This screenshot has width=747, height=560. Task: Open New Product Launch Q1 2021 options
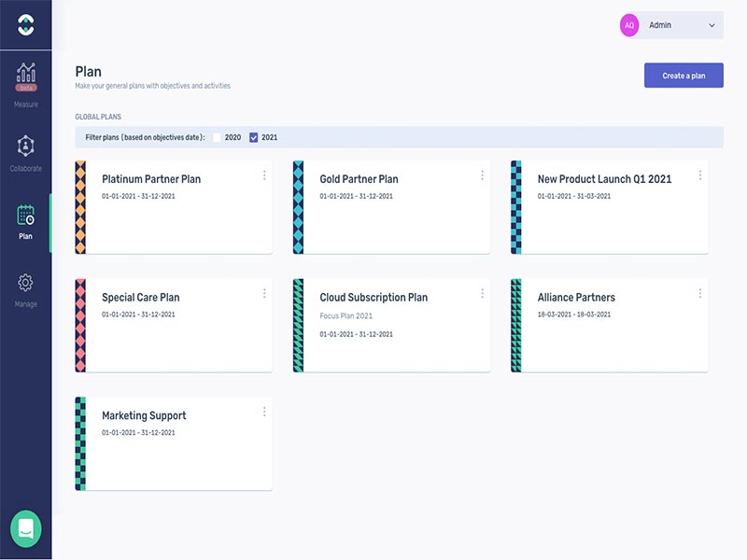tap(700, 175)
